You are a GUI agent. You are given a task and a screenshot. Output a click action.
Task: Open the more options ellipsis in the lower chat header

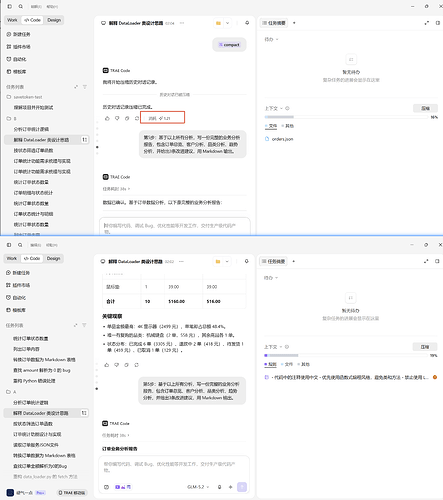(x=181, y=262)
